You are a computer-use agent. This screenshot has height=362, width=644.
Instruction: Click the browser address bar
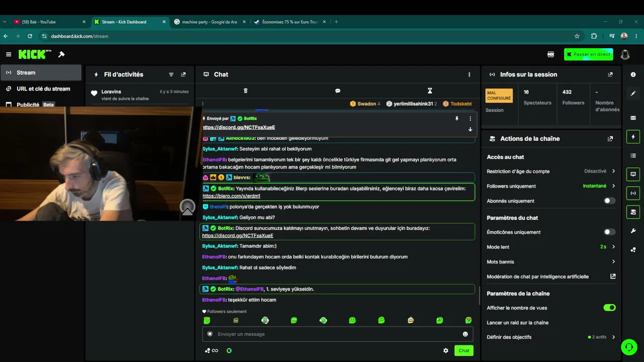point(307,36)
